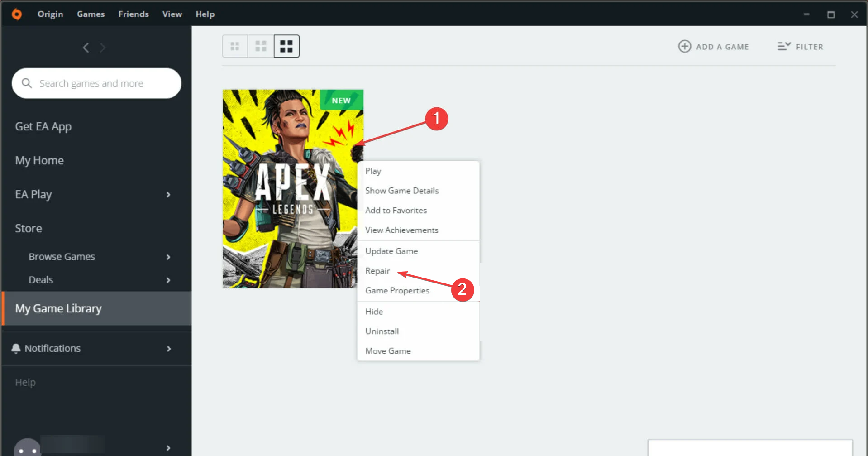Choose Play from context menu
The width and height of the screenshot is (868, 456).
point(418,171)
